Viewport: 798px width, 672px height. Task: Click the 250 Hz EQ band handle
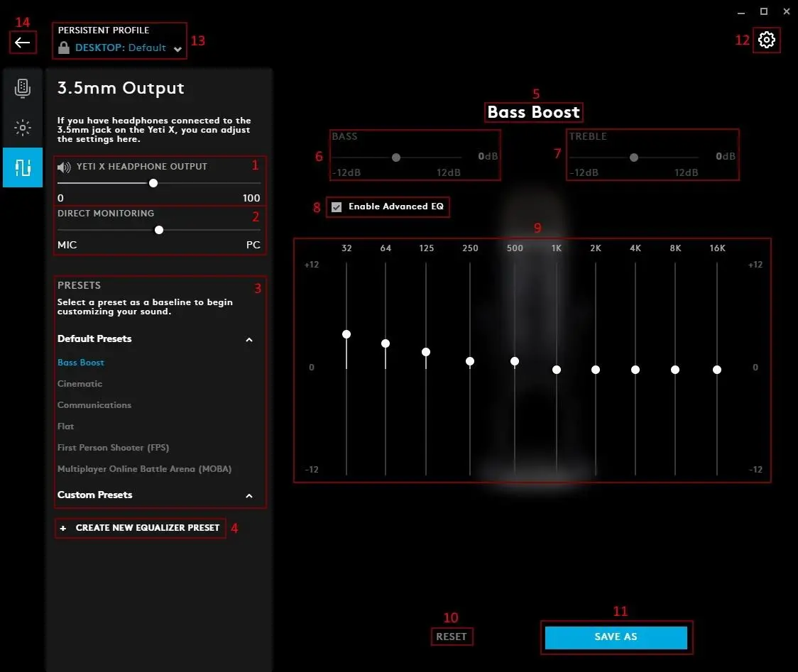pos(470,361)
